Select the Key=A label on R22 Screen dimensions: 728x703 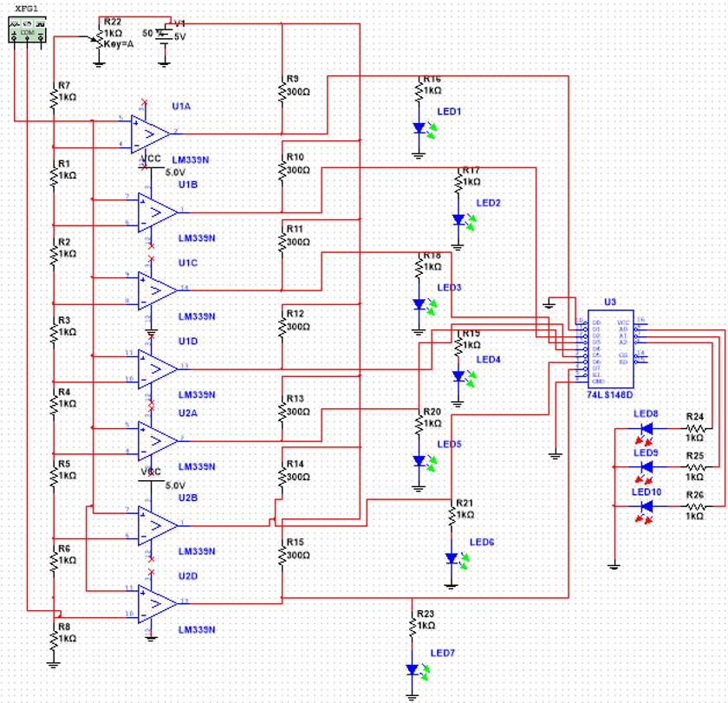point(117,43)
